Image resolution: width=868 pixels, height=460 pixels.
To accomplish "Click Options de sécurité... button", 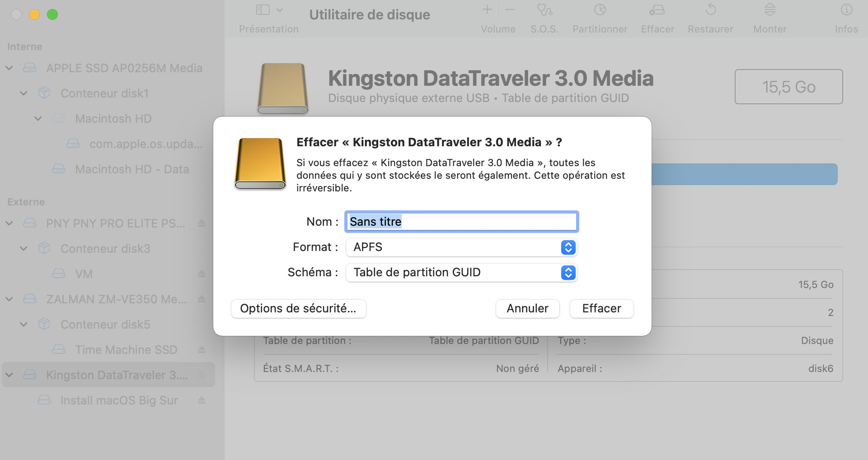I will pyautogui.click(x=298, y=309).
